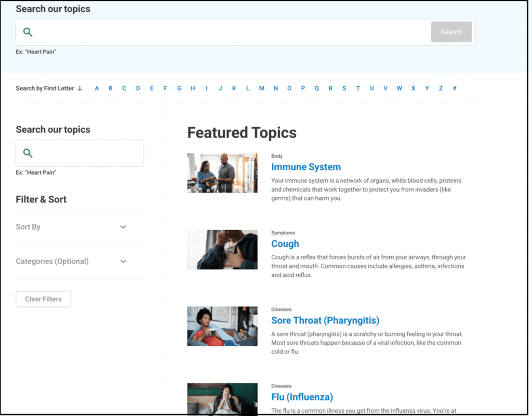Click the down arrow beside Search by First Letter
532x416 pixels.
pyautogui.click(x=81, y=88)
